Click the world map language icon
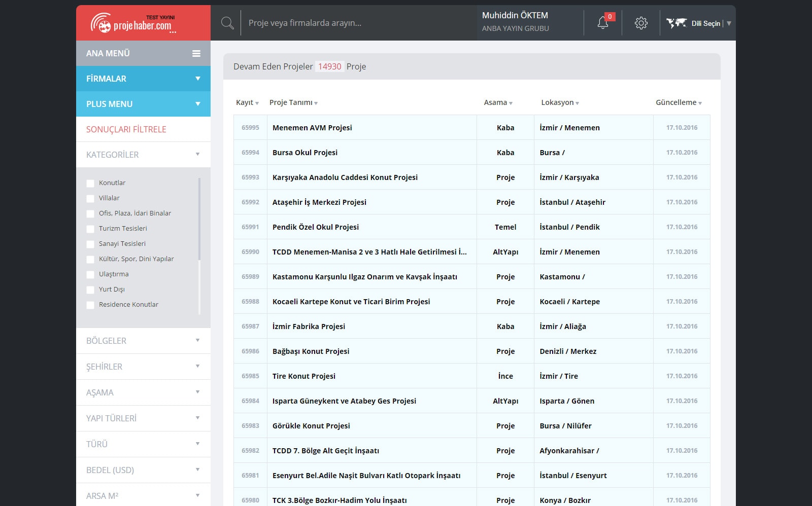812x506 pixels. click(x=676, y=23)
